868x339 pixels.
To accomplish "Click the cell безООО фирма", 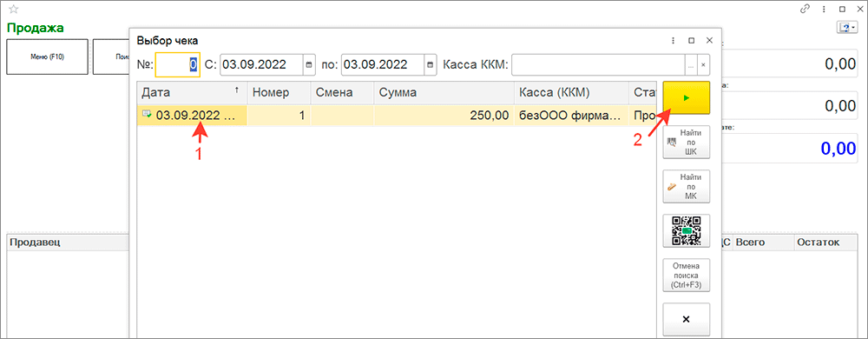I will (571, 116).
